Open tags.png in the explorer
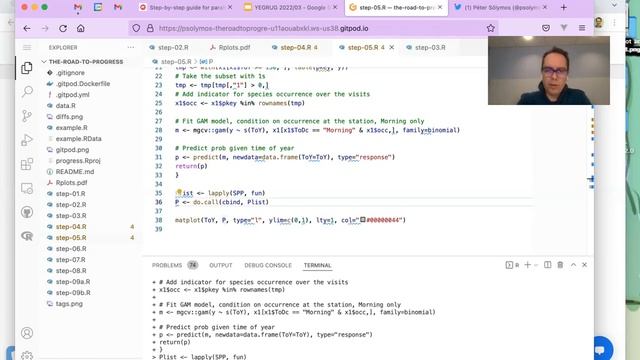 coord(69,304)
